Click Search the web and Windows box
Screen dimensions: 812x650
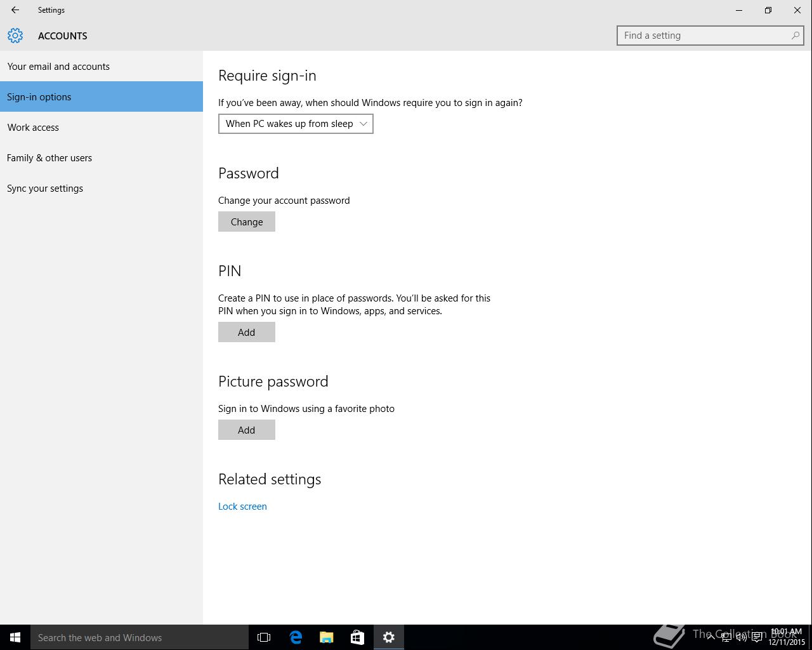click(140, 637)
